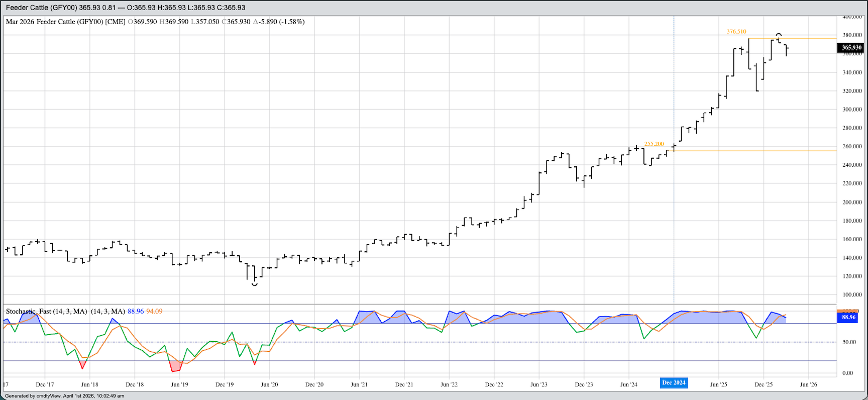Click the percent change -5.890 (-1.58%) readout

[279, 22]
